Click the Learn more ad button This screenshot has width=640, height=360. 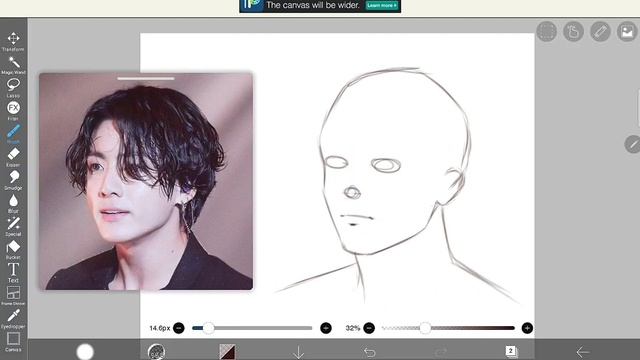[382, 5]
